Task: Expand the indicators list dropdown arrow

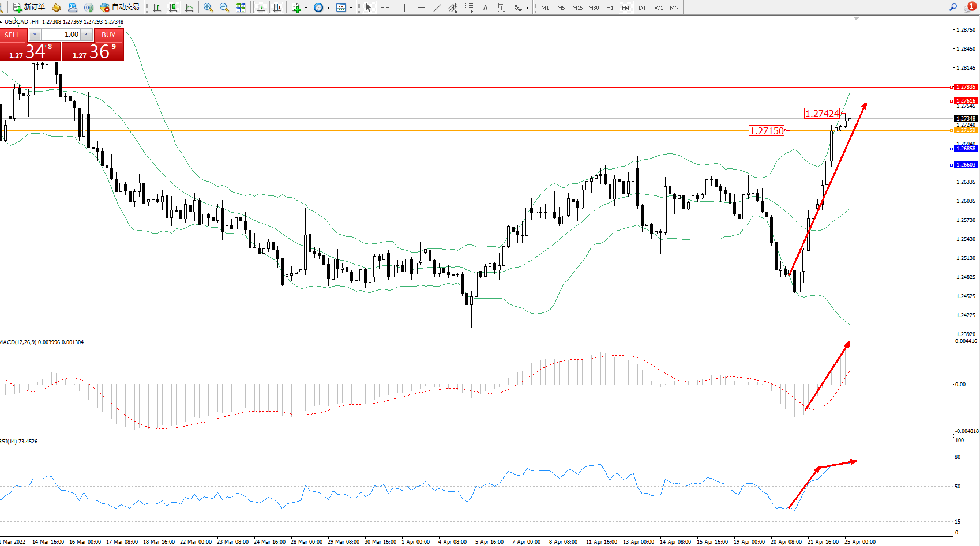Action: pos(306,8)
